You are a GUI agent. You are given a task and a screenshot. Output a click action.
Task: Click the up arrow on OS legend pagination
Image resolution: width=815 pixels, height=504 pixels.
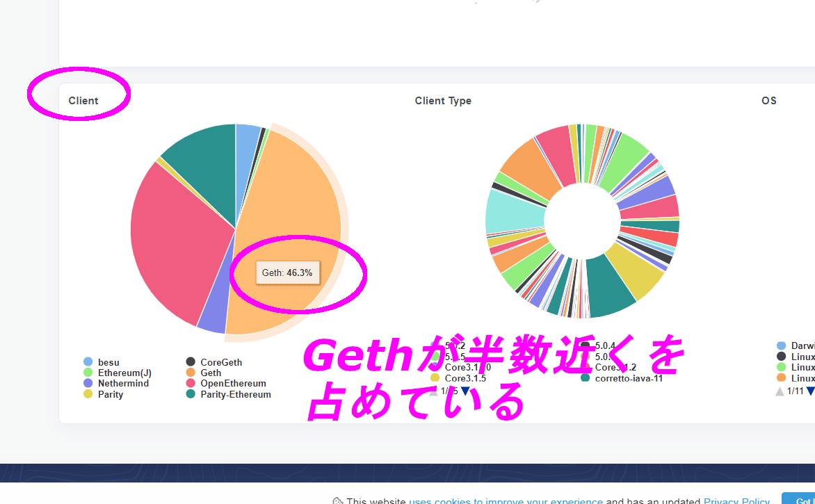(x=780, y=391)
